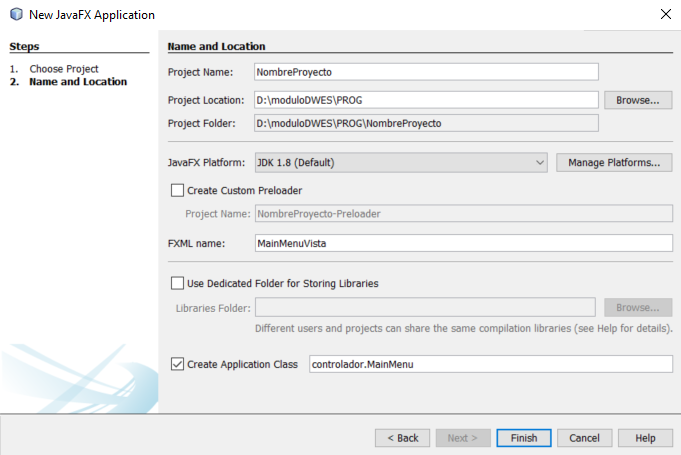Click the Project Folder label text
This screenshot has height=455, width=681.
click(202, 124)
